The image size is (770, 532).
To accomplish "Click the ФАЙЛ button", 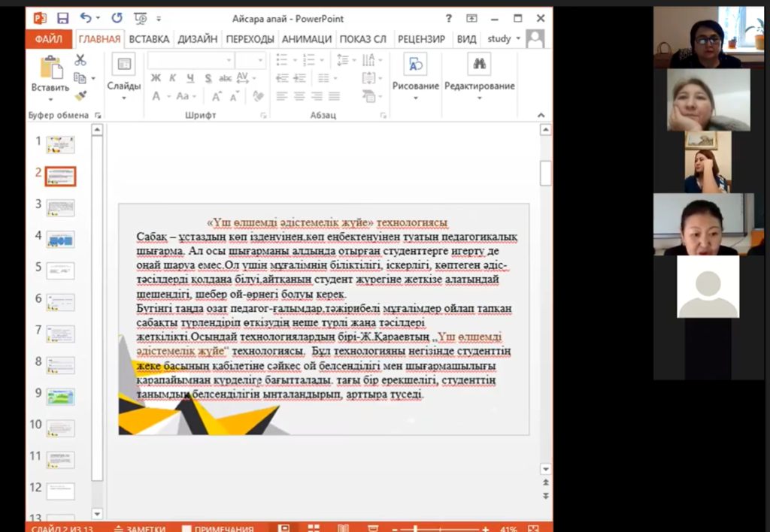I will click(x=48, y=39).
